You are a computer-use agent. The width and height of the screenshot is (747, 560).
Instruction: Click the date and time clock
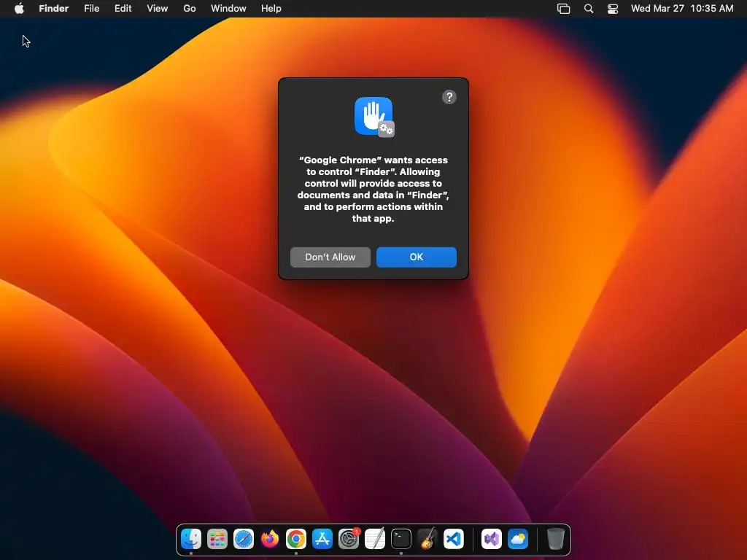click(682, 9)
